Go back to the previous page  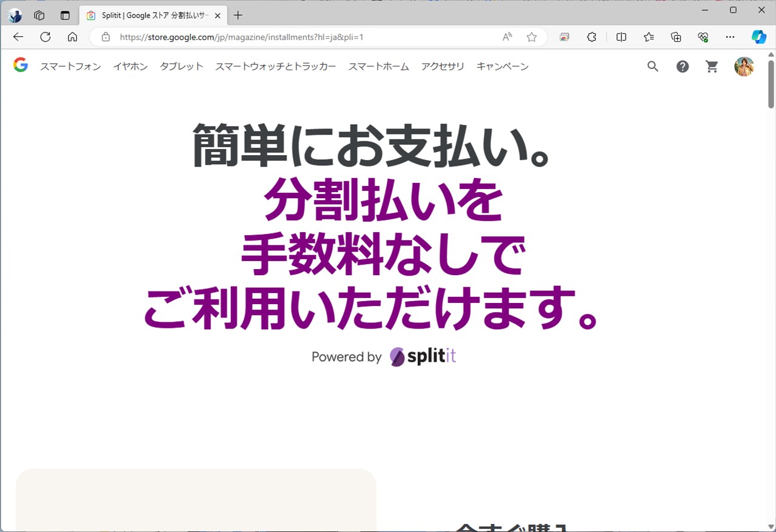[18, 37]
